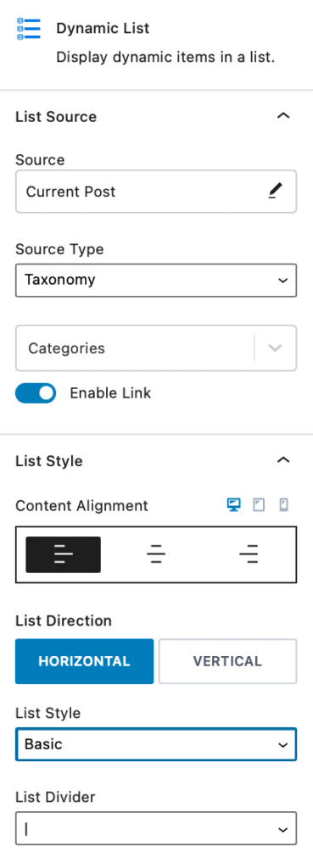Click the Current Post source field
This screenshot has width=313, height=868.
point(156,192)
